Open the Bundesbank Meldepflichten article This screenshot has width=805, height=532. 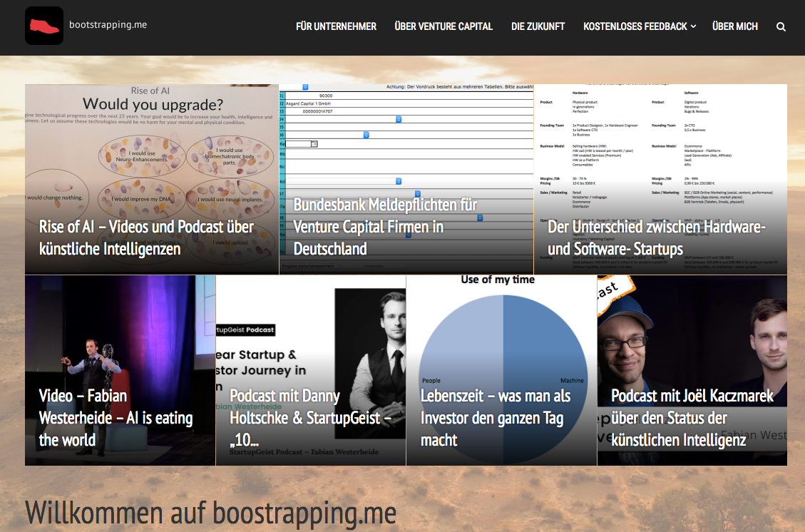(x=385, y=227)
